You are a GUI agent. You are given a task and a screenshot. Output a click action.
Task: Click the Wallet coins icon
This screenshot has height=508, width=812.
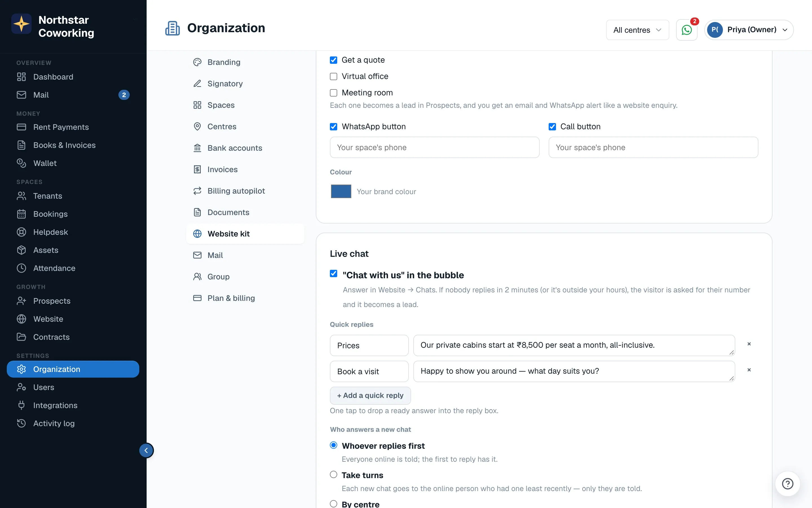click(21, 163)
